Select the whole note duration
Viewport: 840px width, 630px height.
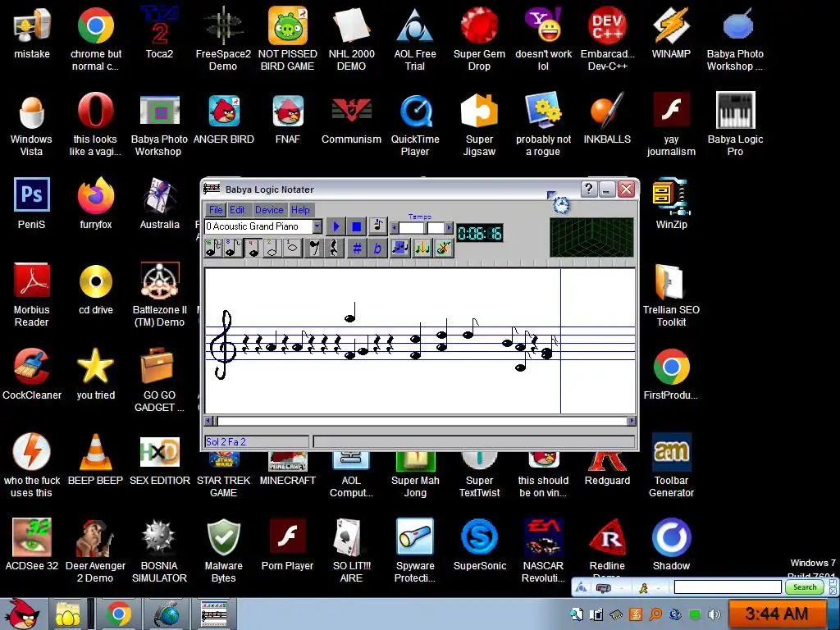pos(293,248)
